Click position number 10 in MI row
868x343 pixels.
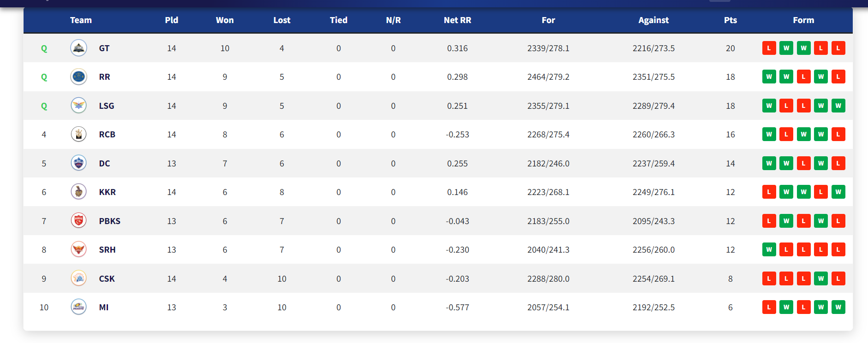click(x=44, y=307)
